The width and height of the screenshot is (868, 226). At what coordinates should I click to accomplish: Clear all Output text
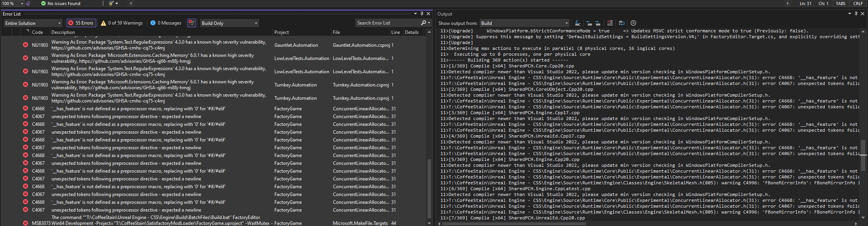[x=610, y=23]
